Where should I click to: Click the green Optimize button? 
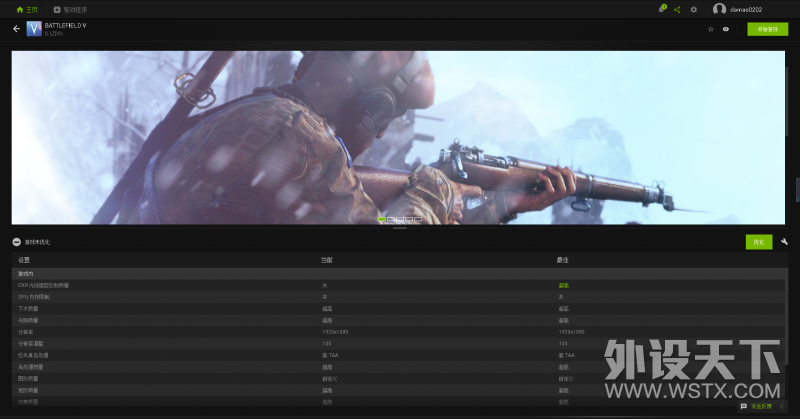pos(759,242)
